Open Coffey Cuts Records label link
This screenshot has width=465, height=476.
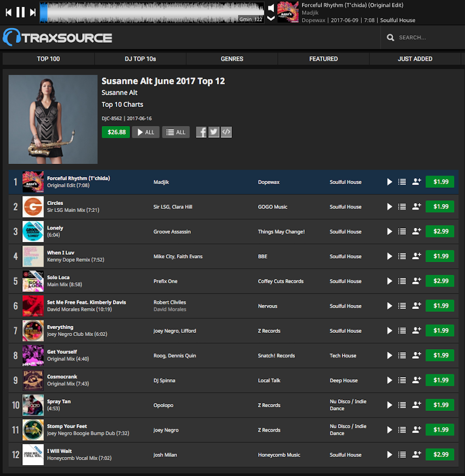tap(281, 281)
